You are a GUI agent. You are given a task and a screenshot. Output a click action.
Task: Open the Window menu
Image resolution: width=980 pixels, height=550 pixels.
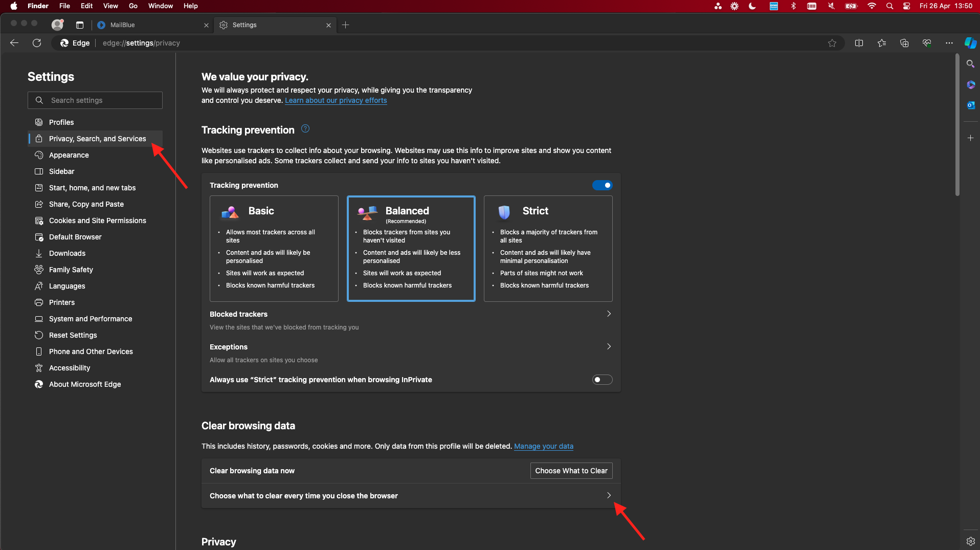pyautogui.click(x=161, y=6)
